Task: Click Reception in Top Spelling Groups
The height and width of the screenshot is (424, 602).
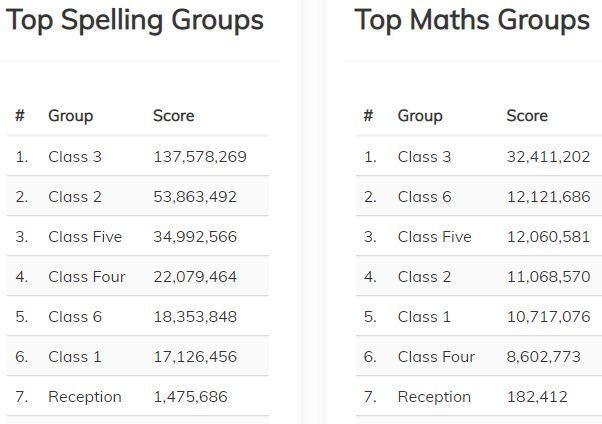Action: pyautogui.click(x=85, y=397)
